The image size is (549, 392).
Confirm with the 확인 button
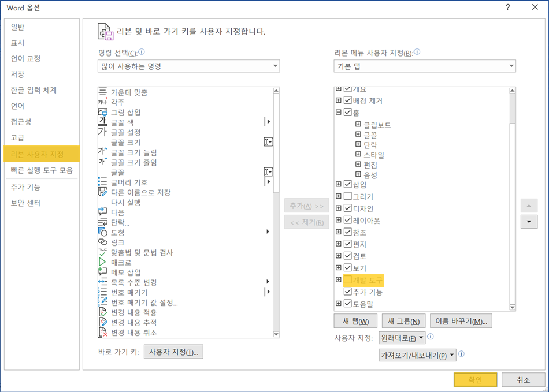coord(475,379)
